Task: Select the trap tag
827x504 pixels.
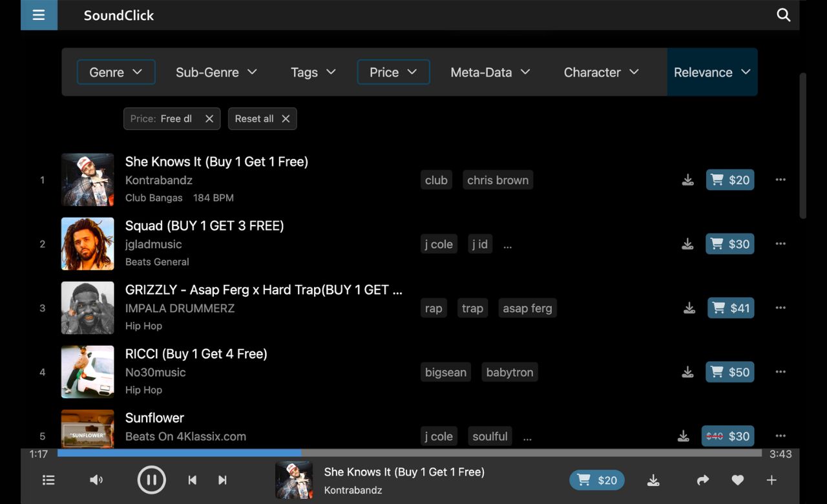Action: (x=472, y=308)
